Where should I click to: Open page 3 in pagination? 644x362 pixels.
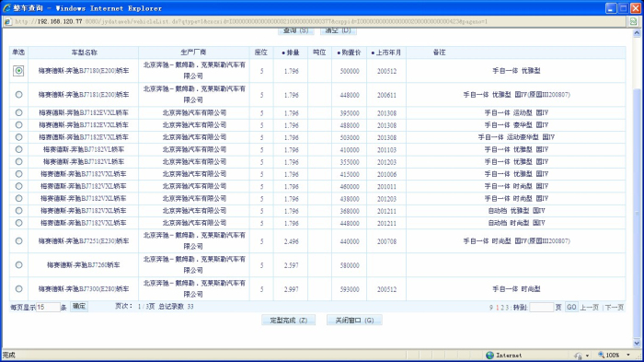507,308
